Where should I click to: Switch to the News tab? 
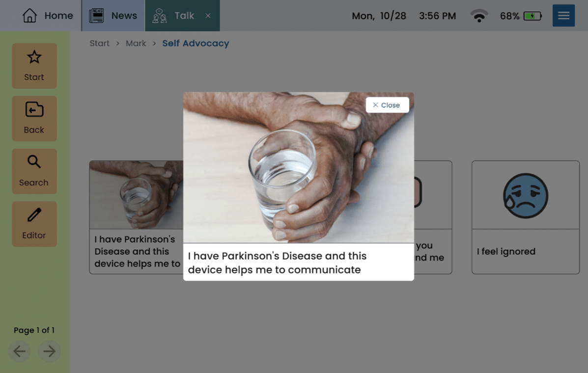[x=113, y=16]
